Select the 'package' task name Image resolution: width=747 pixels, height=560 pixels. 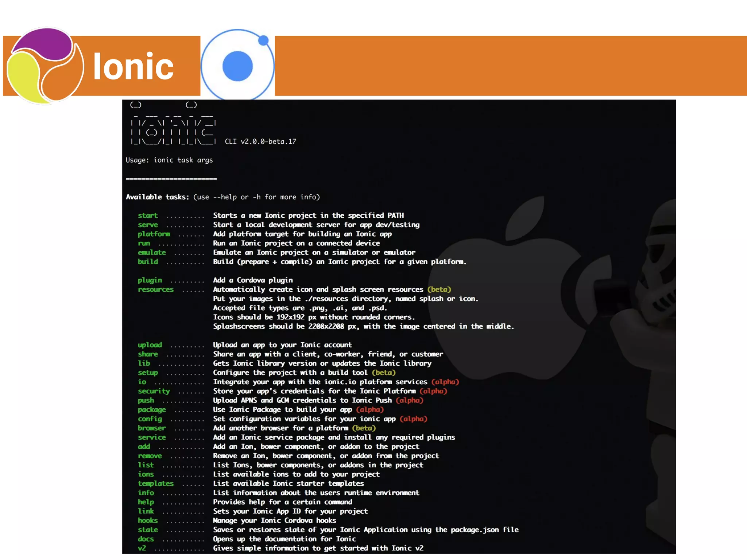pyautogui.click(x=152, y=410)
